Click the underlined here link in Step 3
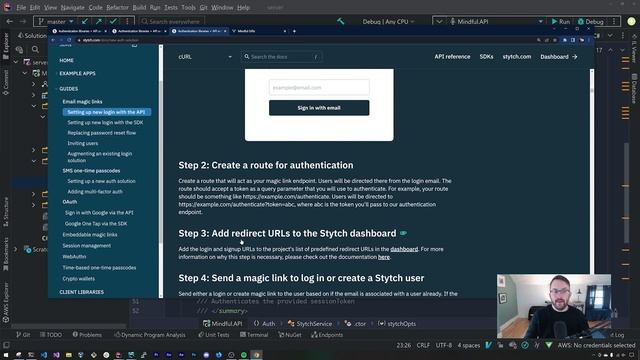The width and height of the screenshot is (640, 360). point(384,257)
